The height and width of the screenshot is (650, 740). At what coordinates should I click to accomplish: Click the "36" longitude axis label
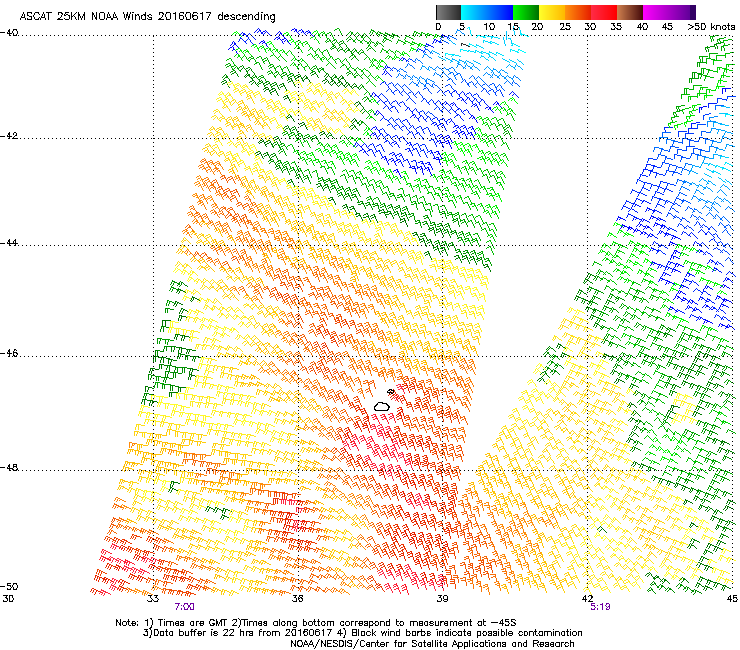(297, 599)
